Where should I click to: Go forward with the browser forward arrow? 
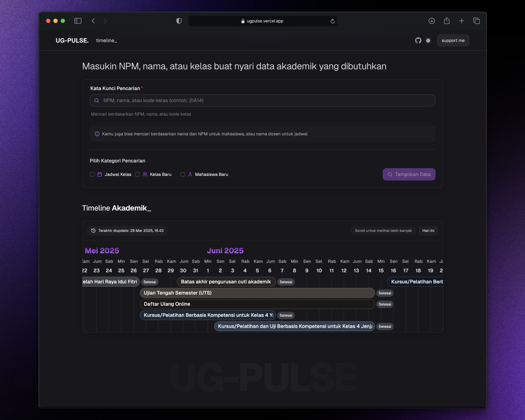click(x=105, y=21)
